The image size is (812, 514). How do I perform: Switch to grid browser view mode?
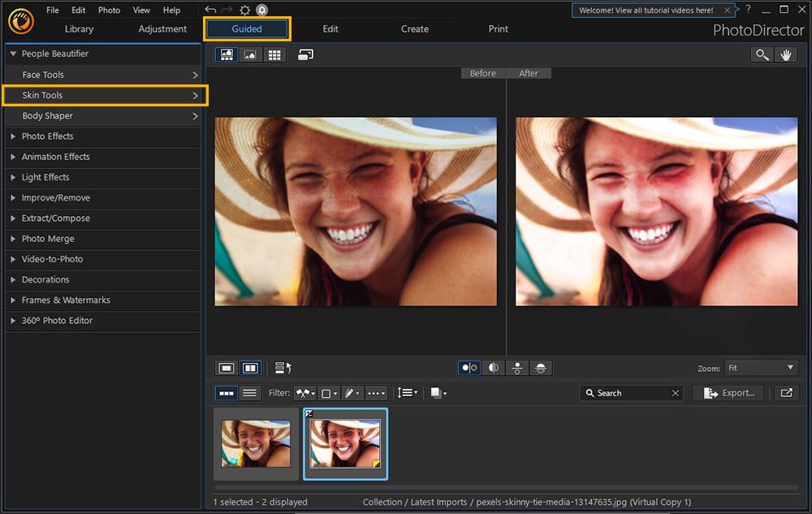tap(274, 55)
